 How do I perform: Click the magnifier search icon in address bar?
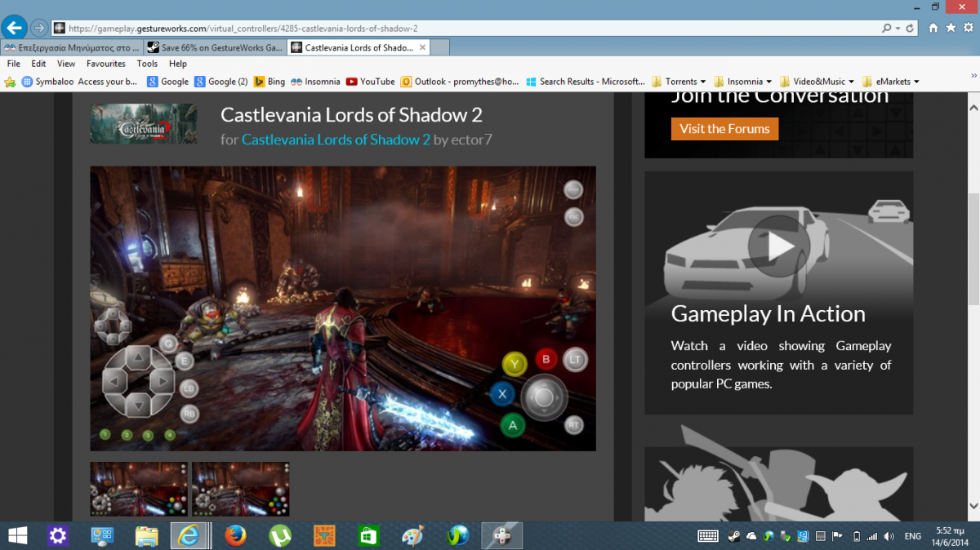[887, 28]
